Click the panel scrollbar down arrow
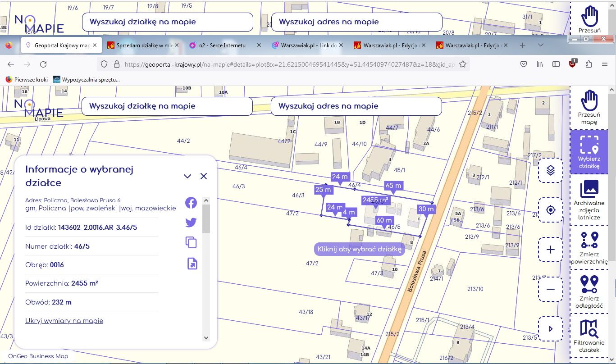The width and height of the screenshot is (616, 364). coord(206,337)
